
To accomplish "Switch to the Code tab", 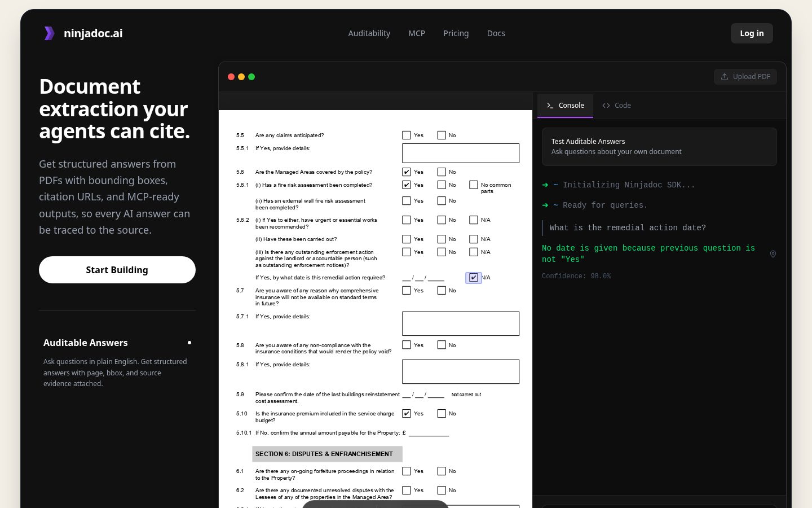I will pyautogui.click(x=616, y=106).
